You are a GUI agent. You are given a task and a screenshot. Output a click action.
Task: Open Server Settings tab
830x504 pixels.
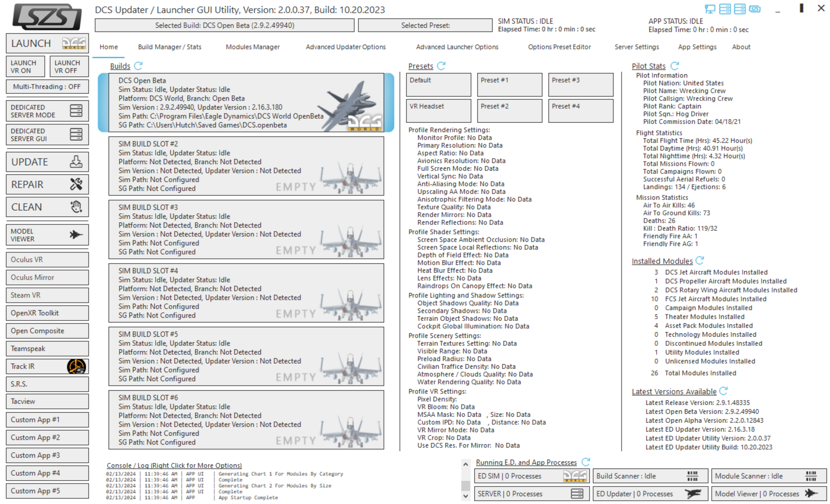(x=637, y=47)
